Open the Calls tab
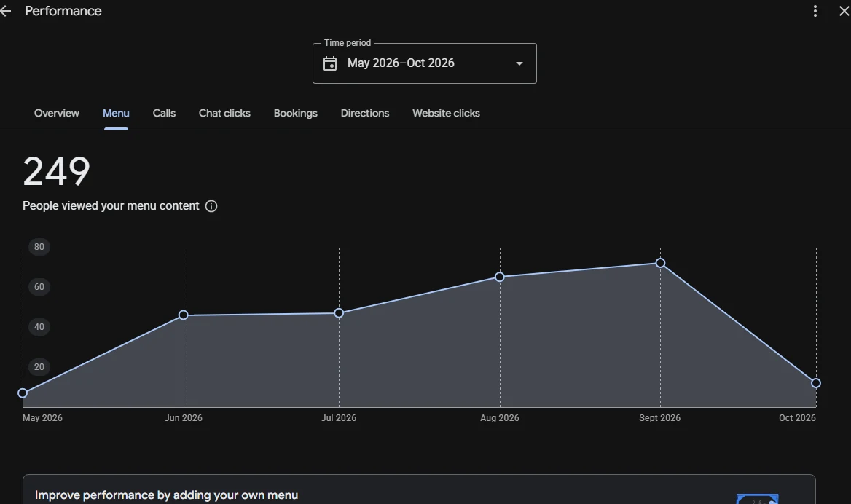851x504 pixels. click(164, 113)
